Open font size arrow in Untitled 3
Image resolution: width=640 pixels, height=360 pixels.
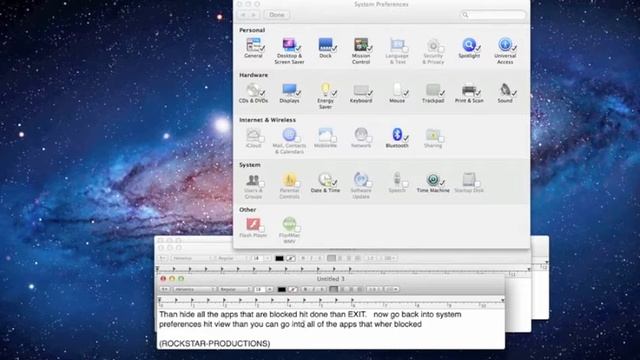click(x=269, y=289)
